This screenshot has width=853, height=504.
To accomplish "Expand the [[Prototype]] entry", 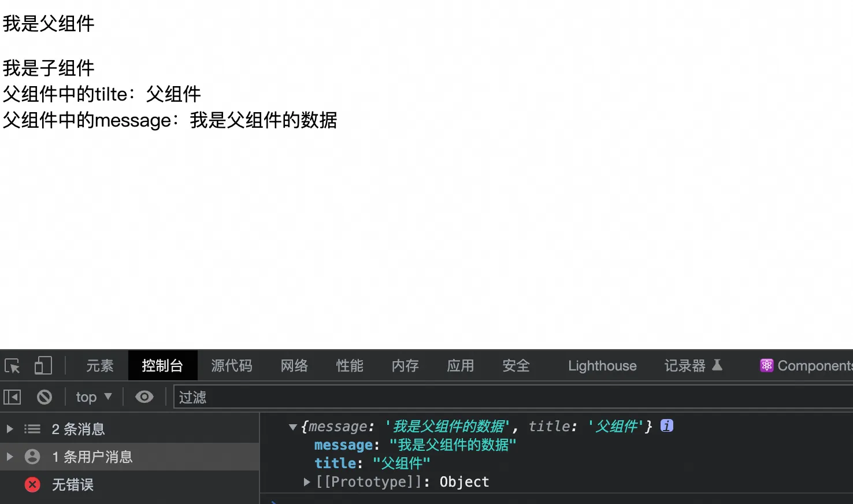I will 307,482.
